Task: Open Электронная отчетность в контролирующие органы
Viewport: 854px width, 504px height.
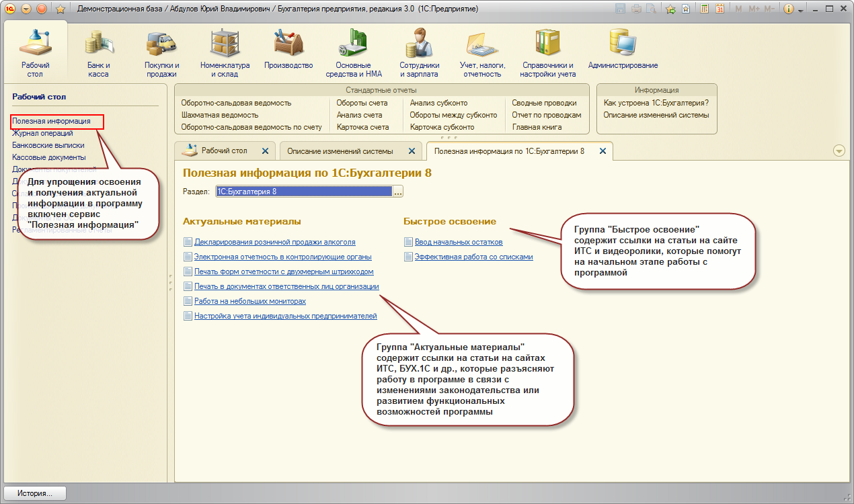Action: click(282, 257)
